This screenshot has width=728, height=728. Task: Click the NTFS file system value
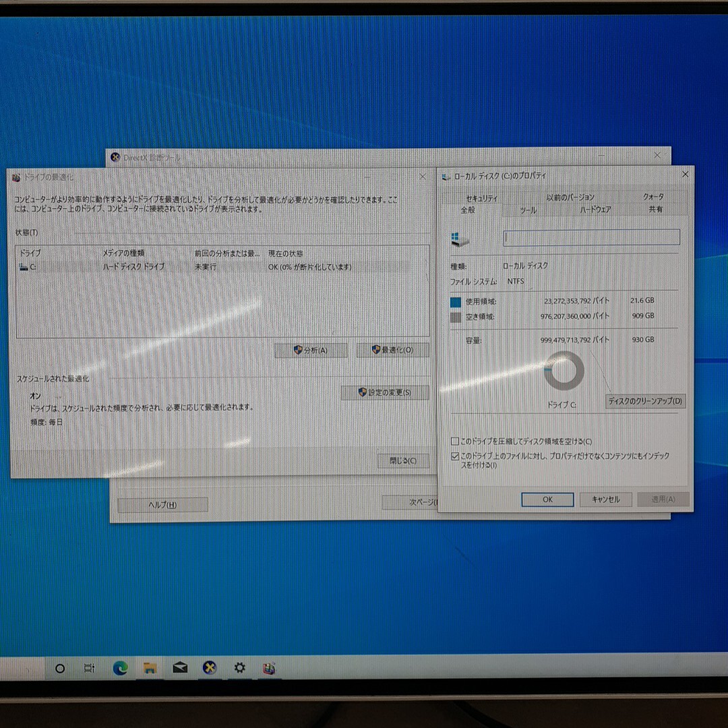pos(516,281)
